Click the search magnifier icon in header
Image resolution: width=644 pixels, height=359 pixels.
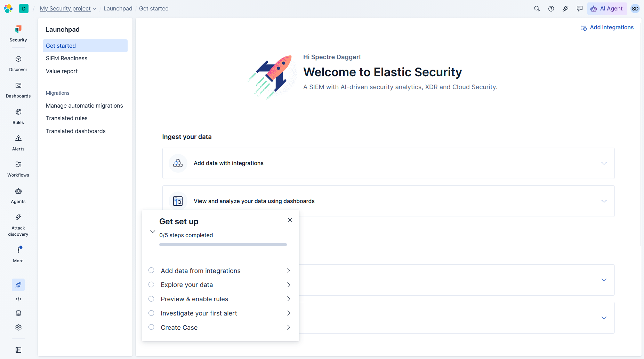(537, 9)
